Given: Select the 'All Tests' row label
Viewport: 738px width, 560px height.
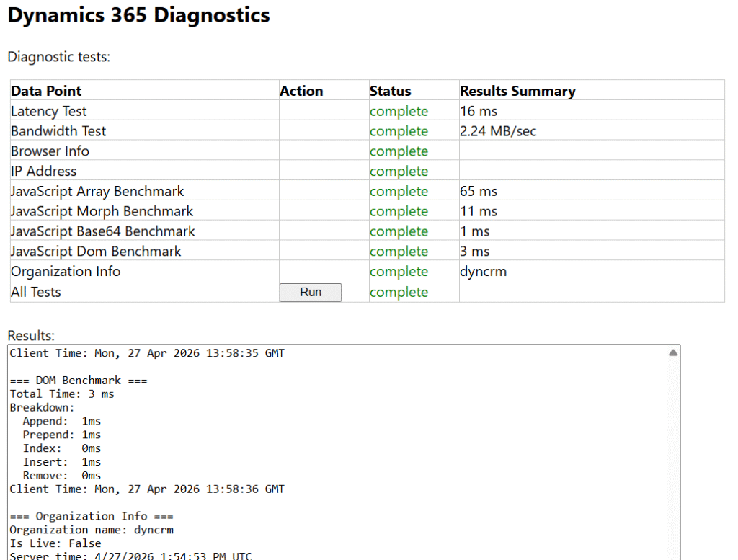Looking at the screenshot, I should pyautogui.click(x=36, y=292).
